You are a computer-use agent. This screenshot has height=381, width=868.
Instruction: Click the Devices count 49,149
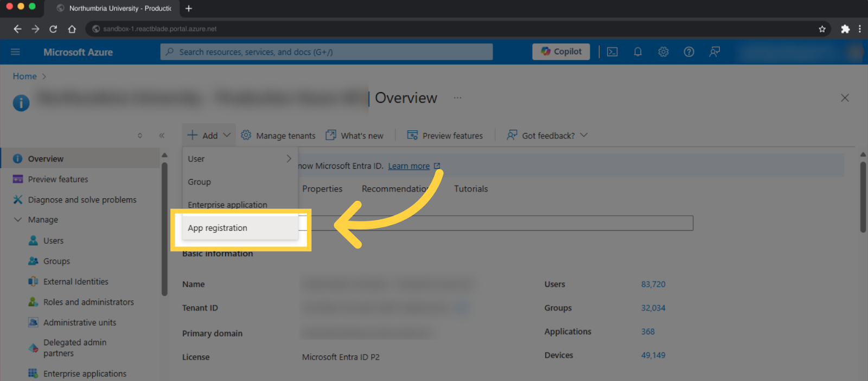653,355
